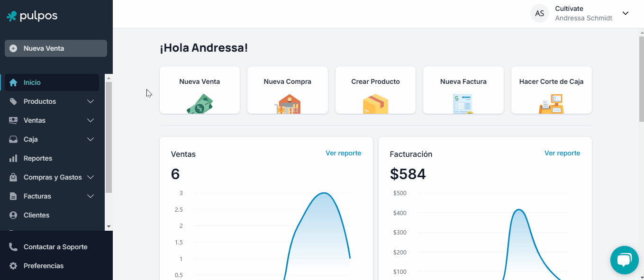Screen dimensions: 644x280
Task: Click the cash register icon on Corte de Caja card
Action: 551,104
